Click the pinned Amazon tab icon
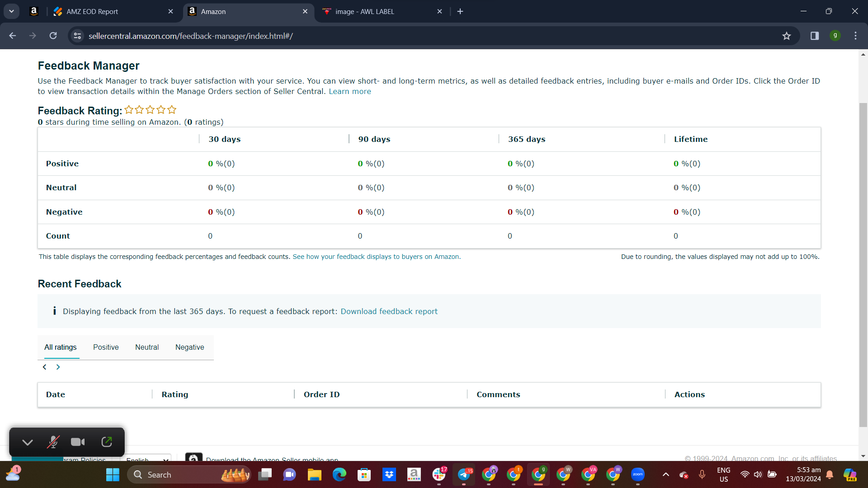868x488 pixels. [x=33, y=11]
